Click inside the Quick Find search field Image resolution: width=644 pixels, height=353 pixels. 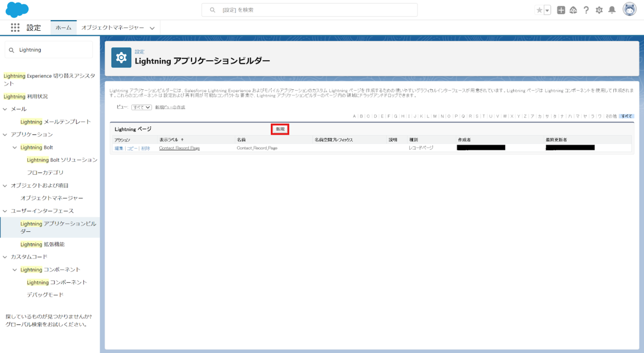tap(50, 49)
